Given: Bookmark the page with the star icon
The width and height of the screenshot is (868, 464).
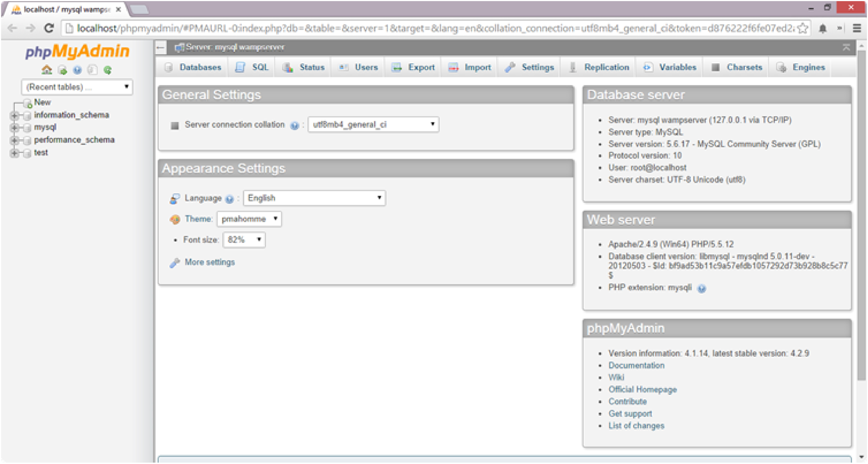Looking at the screenshot, I should point(803,28).
